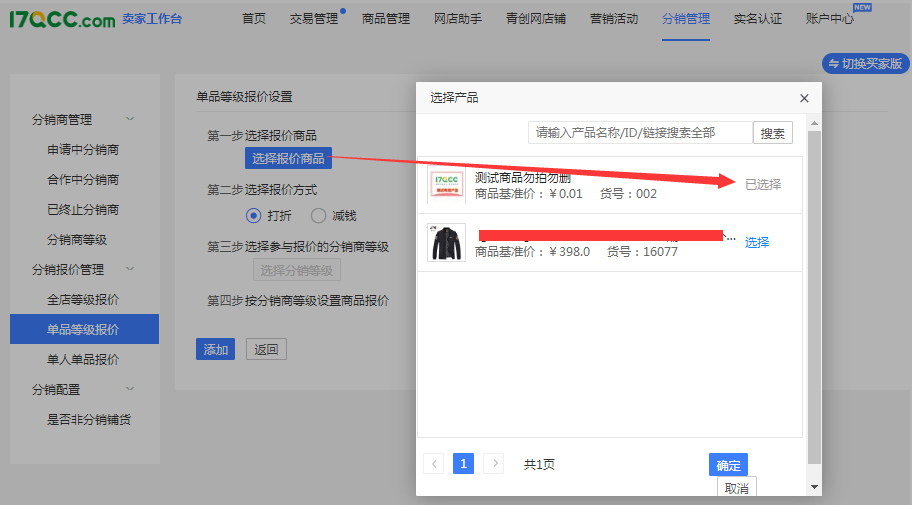Click dialog scrollbar down arrow
This screenshot has height=505, width=912.
tap(814, 487)
